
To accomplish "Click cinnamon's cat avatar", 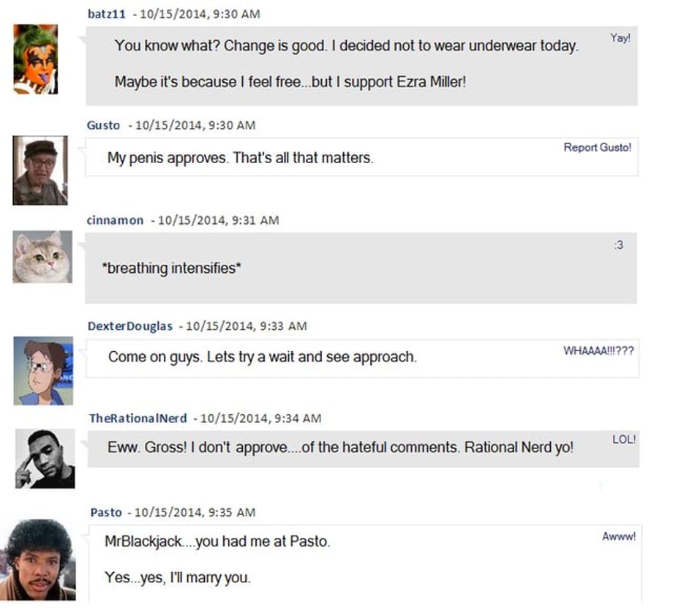I will click(42, 257).
